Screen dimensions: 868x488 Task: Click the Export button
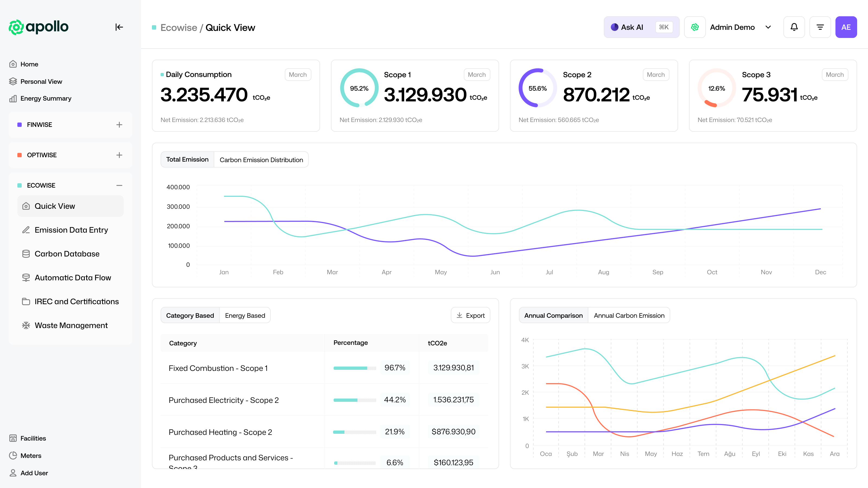click(x=470, y=315)
